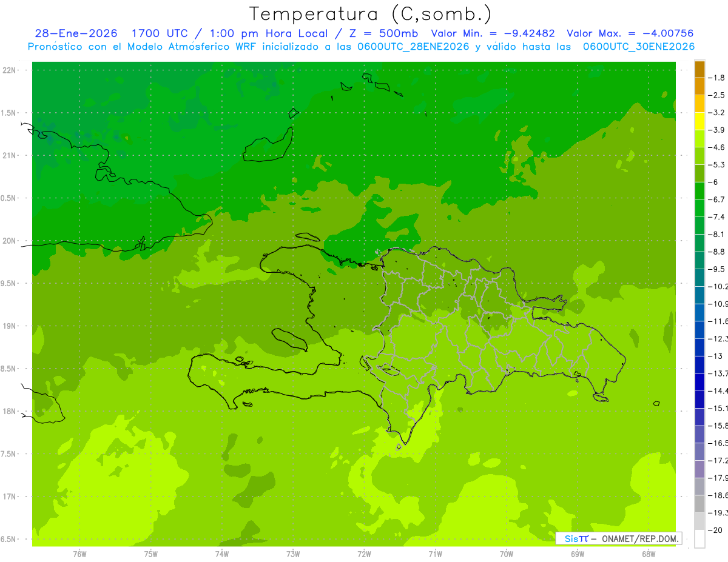
Task: Click the '19N' latitude axis label
Action: click(x=9, y=326)
